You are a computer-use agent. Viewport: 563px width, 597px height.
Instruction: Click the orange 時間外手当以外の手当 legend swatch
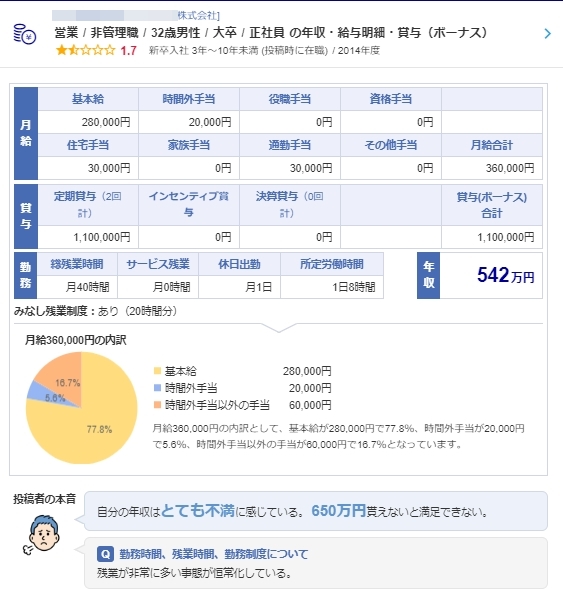tap(157, 405)
